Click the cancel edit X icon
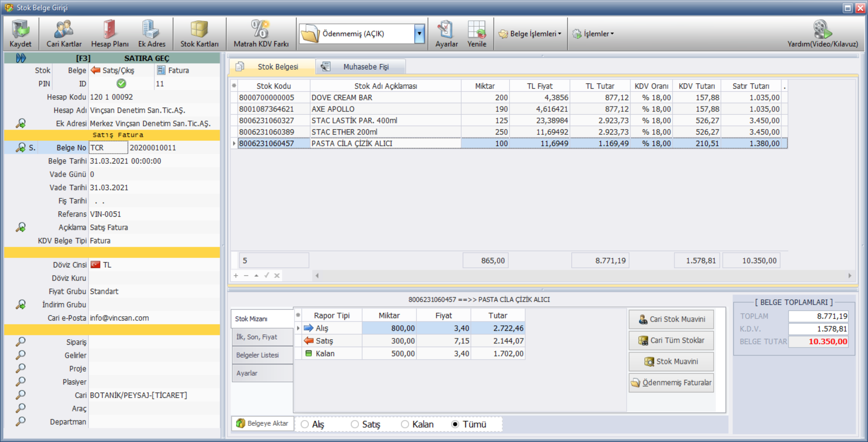This screenshot has width=868, height=442. click(277, 275)
